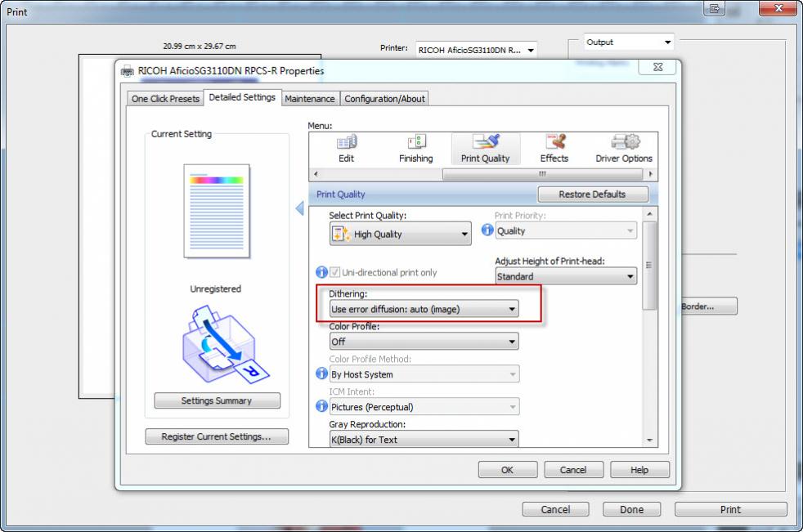Click Print button in Print window
Screen dimensions: 803x532
click(731, 509)
